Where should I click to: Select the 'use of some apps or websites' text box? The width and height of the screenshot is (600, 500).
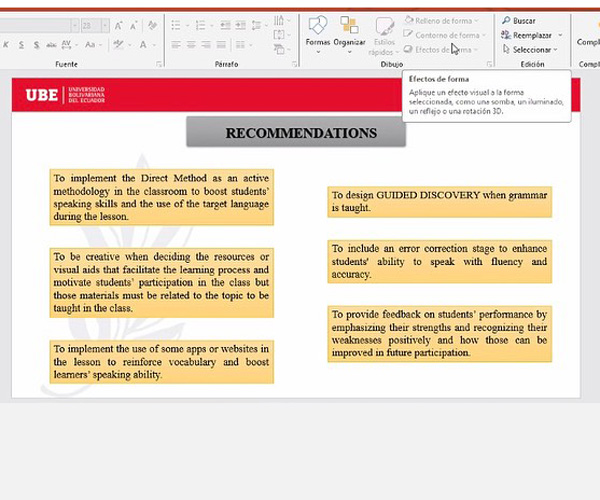tap(161, 362)
